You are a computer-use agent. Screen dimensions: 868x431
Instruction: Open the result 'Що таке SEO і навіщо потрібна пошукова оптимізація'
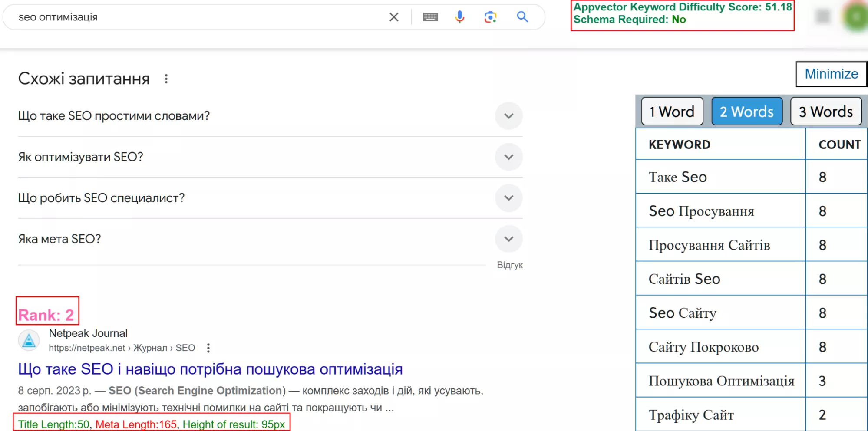pos(211,369)
